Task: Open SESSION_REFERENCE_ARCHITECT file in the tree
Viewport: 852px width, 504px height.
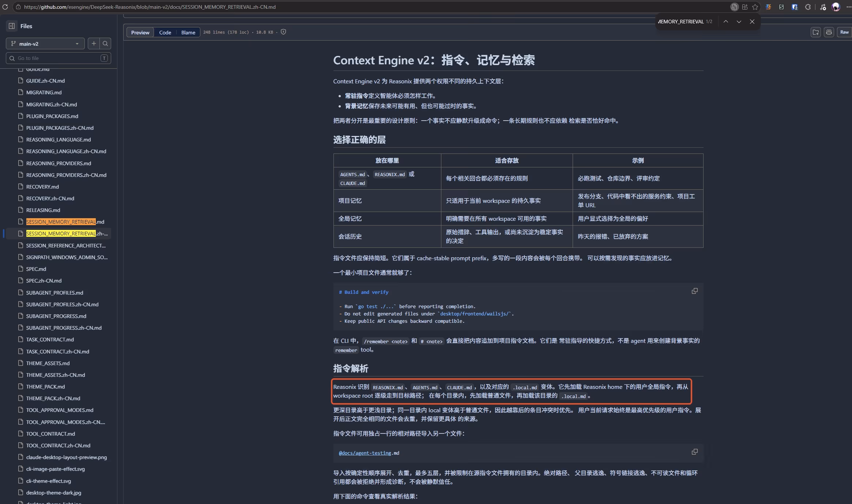Action: pyautogui.click(x=66, y=246)
